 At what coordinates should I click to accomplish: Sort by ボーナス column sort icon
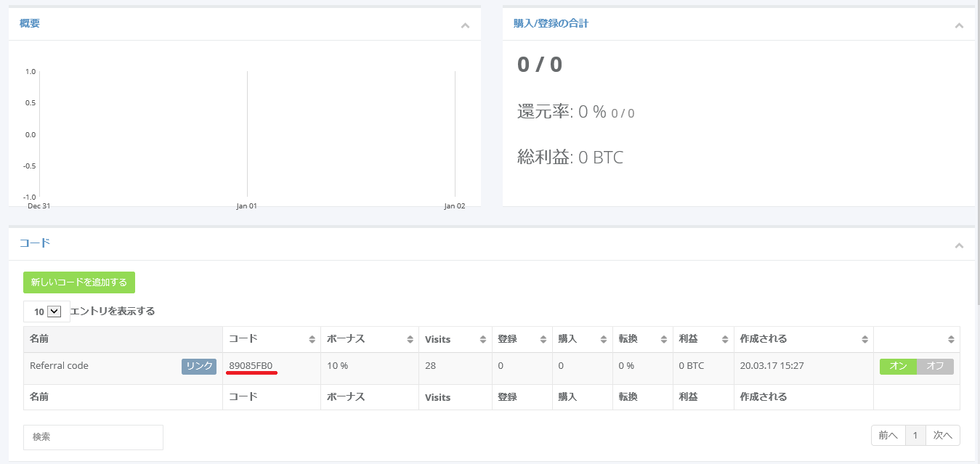pyautogui.click(x=410, y=339)
